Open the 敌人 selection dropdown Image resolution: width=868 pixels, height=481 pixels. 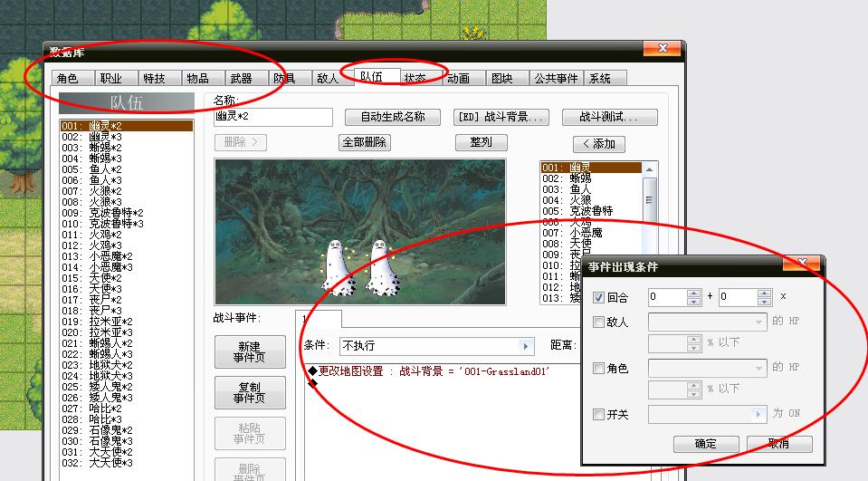(x=758, y=322)
